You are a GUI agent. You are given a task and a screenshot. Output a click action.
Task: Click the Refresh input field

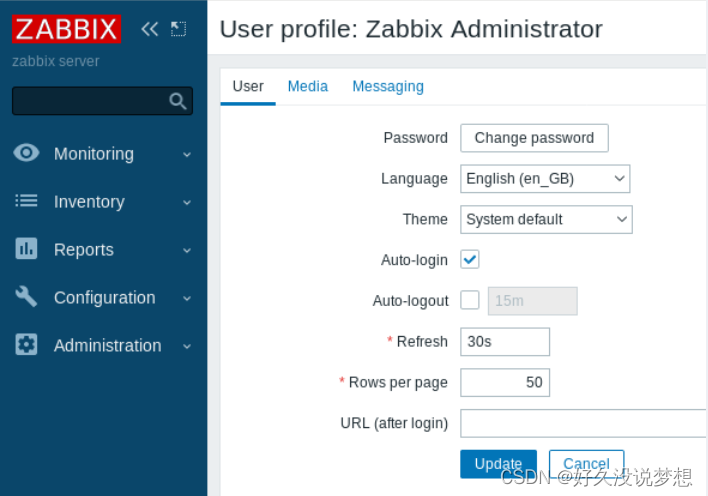[505, 342]
